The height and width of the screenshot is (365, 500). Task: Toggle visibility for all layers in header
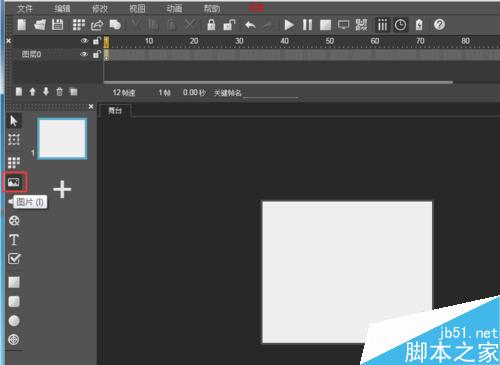84,41
